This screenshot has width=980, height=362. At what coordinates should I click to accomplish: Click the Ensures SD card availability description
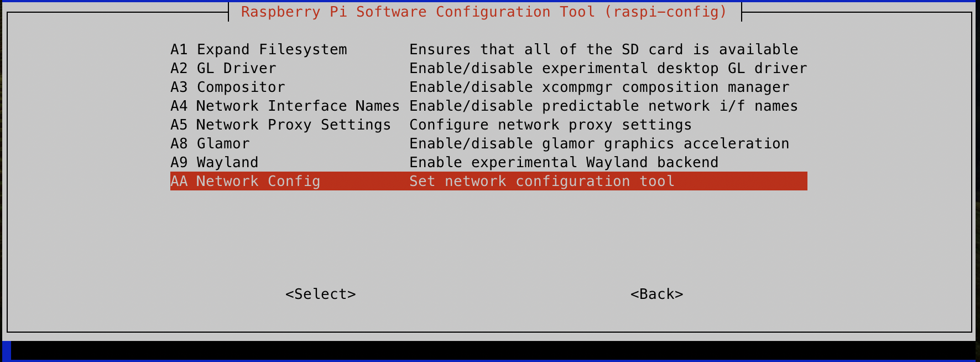603,49
